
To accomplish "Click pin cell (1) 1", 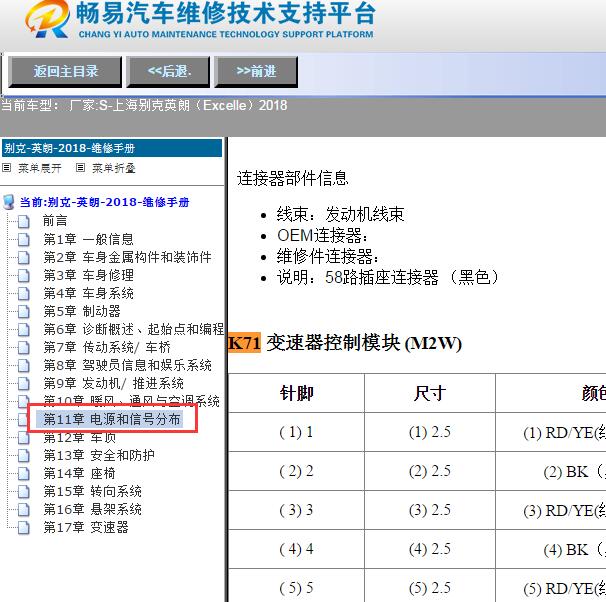I will [x=296, y=432].
